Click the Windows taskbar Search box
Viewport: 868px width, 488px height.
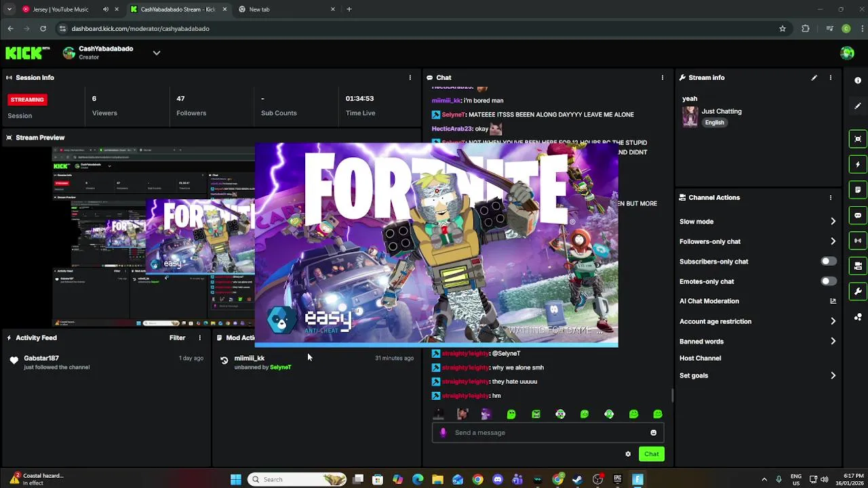click(x=298, y=479)
